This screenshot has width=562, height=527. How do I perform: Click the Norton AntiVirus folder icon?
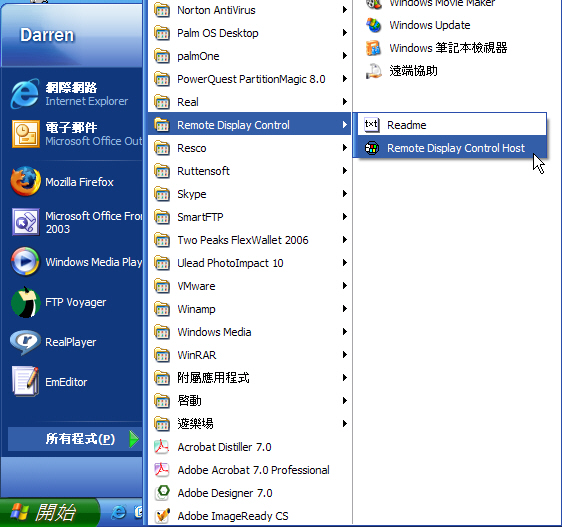162,10
